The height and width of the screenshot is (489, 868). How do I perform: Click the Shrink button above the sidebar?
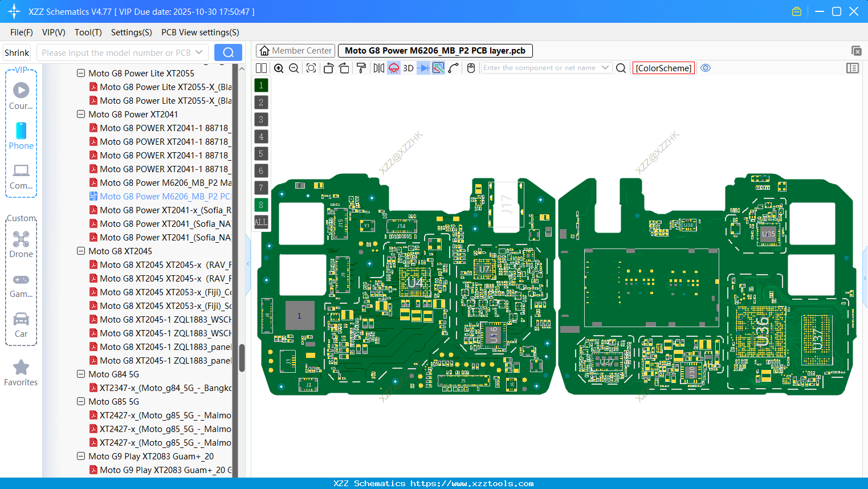tap(17, 52)
